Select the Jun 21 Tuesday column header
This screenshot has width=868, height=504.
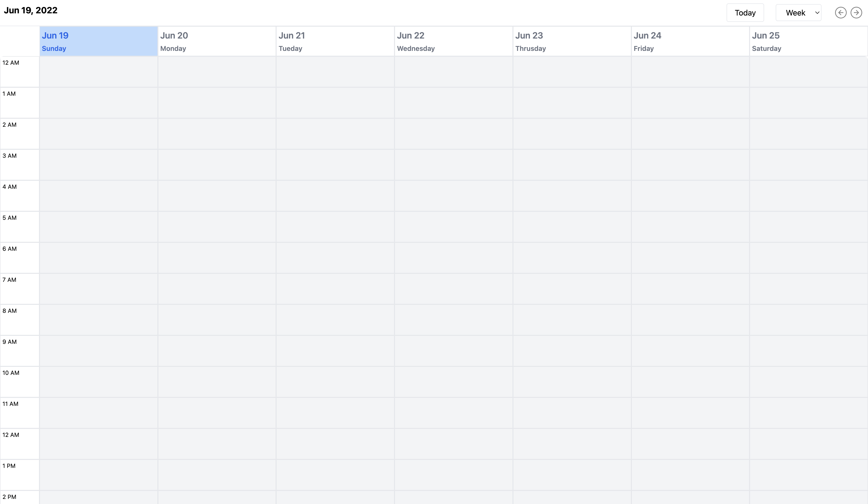pyautogui.click(x=335, y=41)
